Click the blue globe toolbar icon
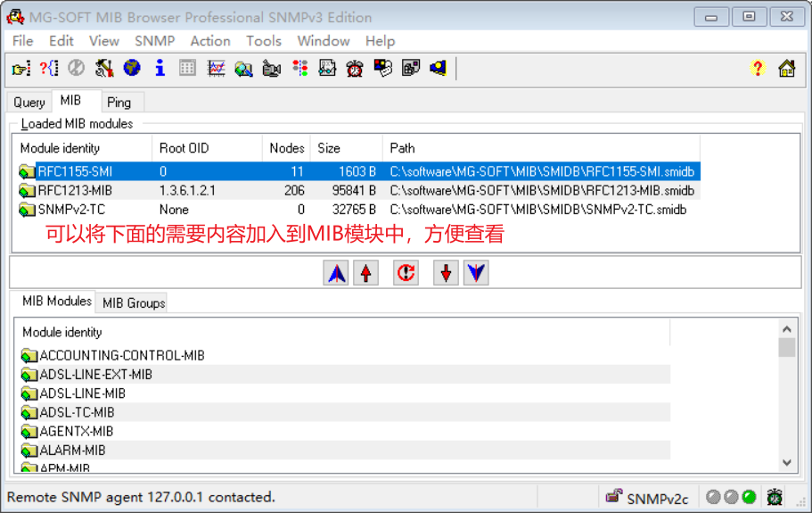 tap(132, 68)
